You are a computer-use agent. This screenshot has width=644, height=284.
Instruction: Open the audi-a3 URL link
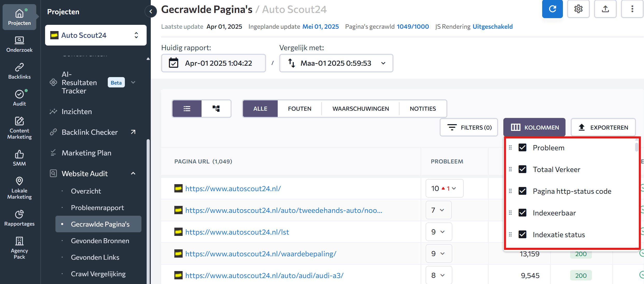[x=264, y=275]
